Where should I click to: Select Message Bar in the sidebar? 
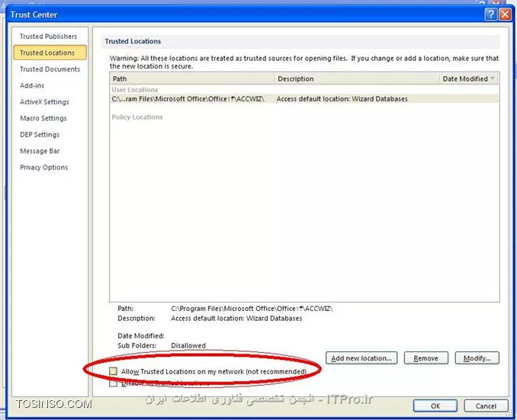point(40,151)
